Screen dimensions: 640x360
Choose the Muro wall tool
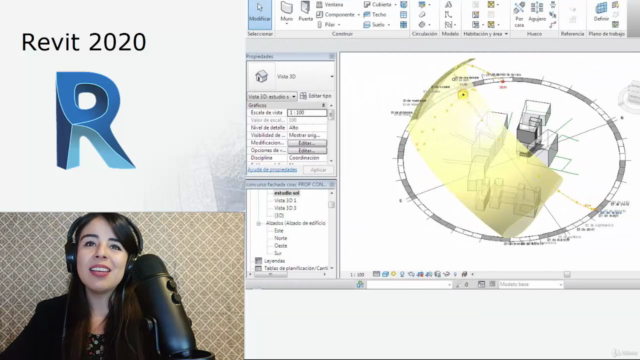tap(287, 11)
